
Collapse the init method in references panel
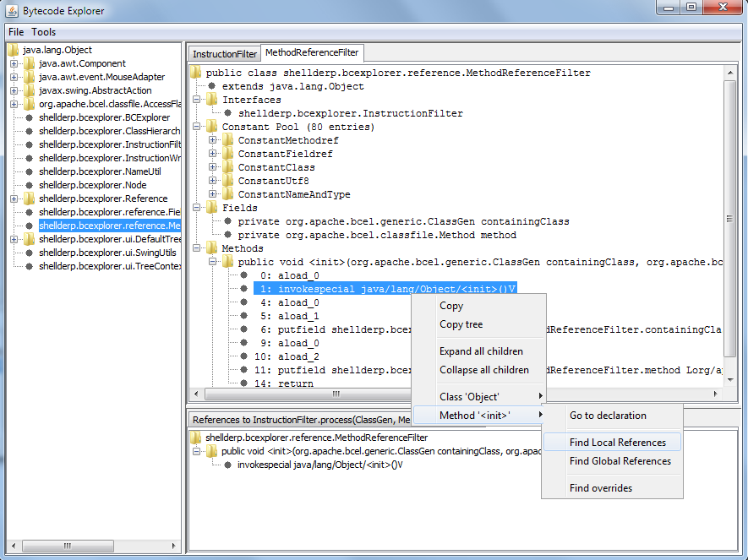(x=196, y=451)
